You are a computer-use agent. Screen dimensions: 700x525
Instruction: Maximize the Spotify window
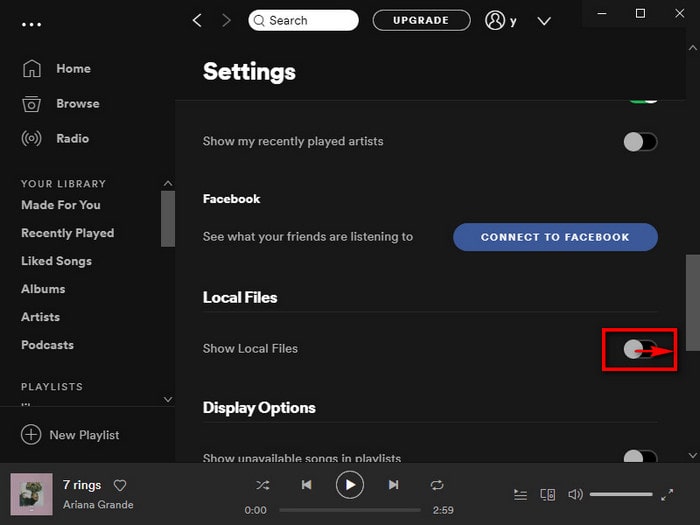point(640,13)
